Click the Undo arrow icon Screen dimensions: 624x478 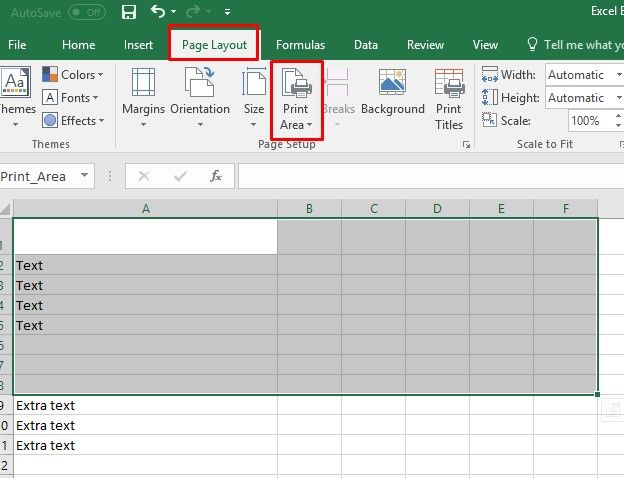click(158, 12)
